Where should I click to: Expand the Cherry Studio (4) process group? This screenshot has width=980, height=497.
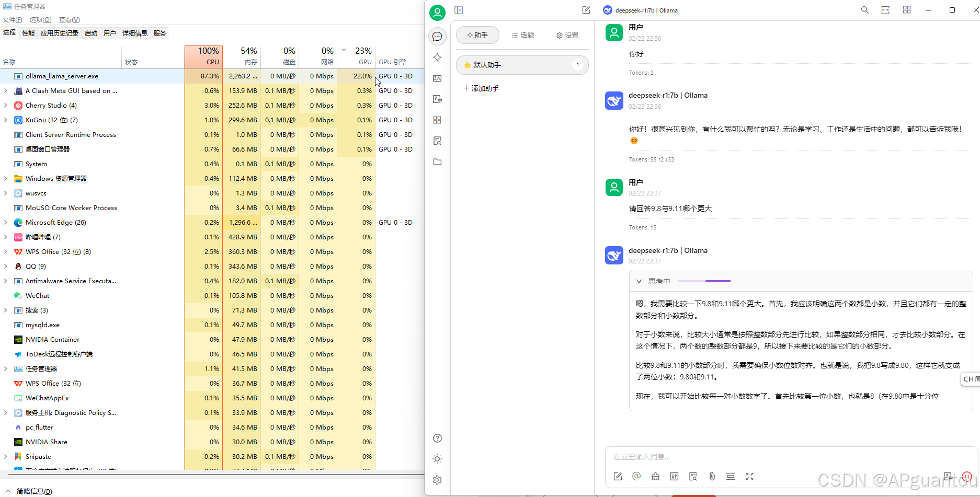click(x=6, y=105)
